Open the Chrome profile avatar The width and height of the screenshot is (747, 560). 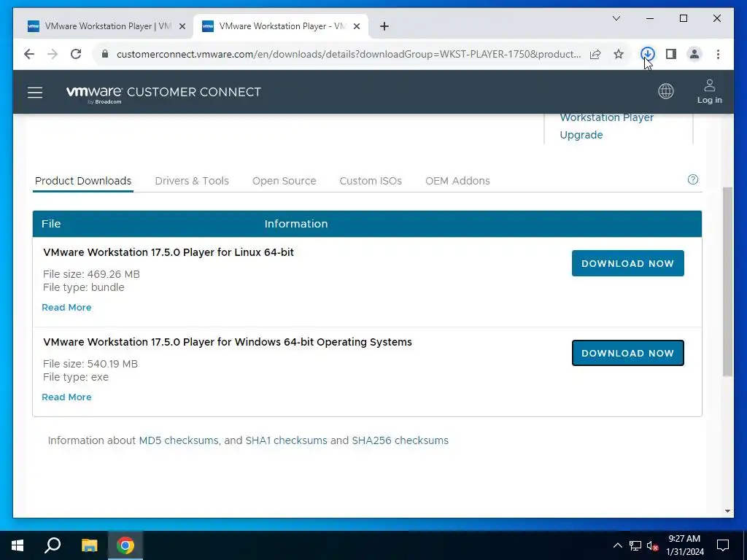[x=694, y=54]
